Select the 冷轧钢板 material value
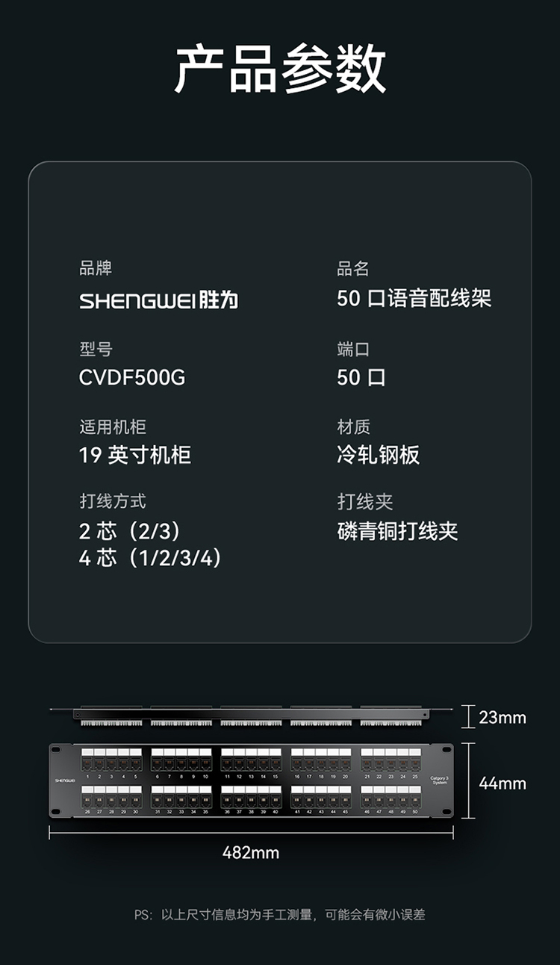Viewport: 560px width, 965px height. click(379, 455)
